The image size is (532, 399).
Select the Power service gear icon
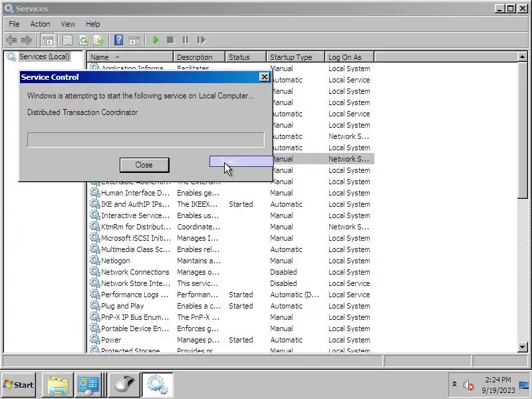pos(94,339)
